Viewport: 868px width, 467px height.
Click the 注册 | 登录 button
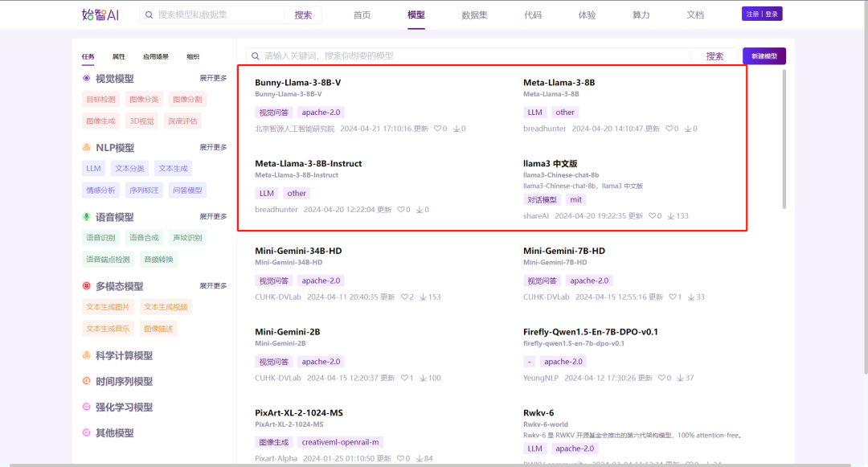(x=762, y=14)
